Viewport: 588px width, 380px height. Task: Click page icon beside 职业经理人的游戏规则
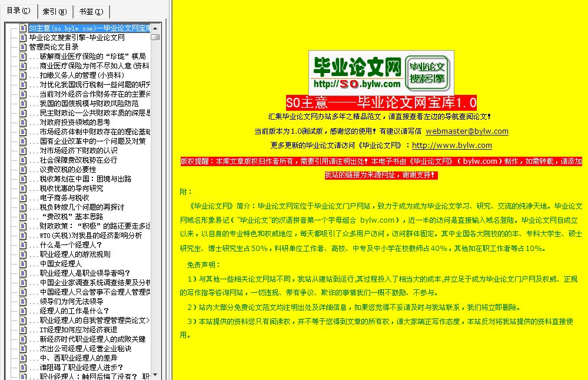tap(24, 254)
